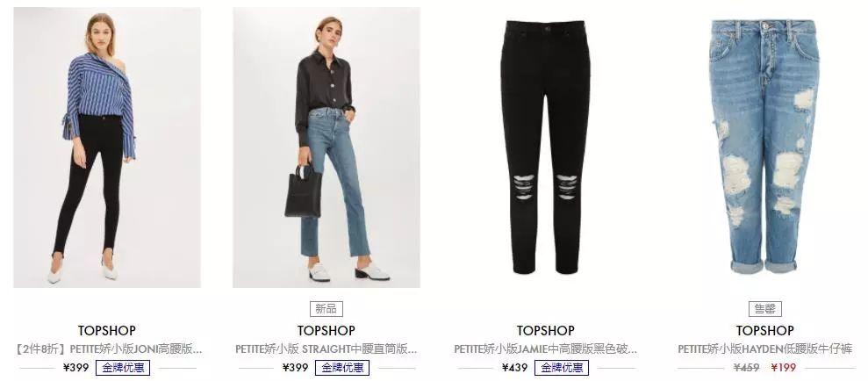
Task: Open the PETITE JAMIE black ripped product title
Action: pos(545,349)
